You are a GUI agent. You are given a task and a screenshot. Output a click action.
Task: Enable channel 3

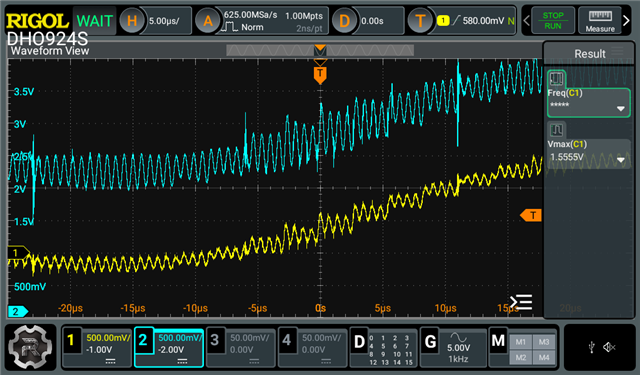(215, 340)
